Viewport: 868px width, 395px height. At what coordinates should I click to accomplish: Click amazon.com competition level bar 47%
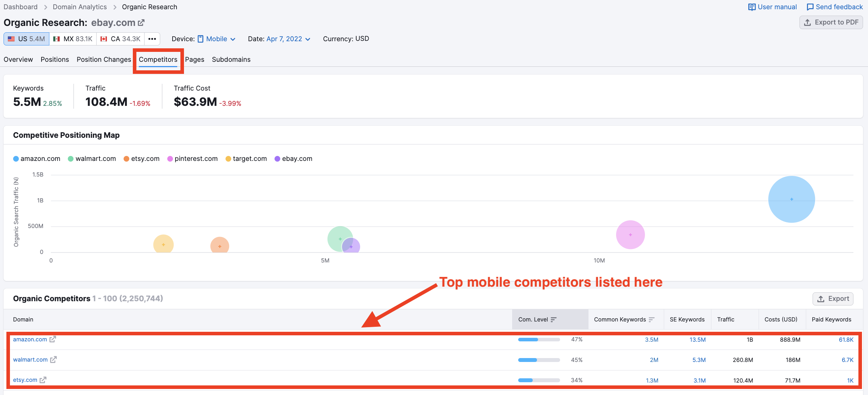(x=539, y=340)
